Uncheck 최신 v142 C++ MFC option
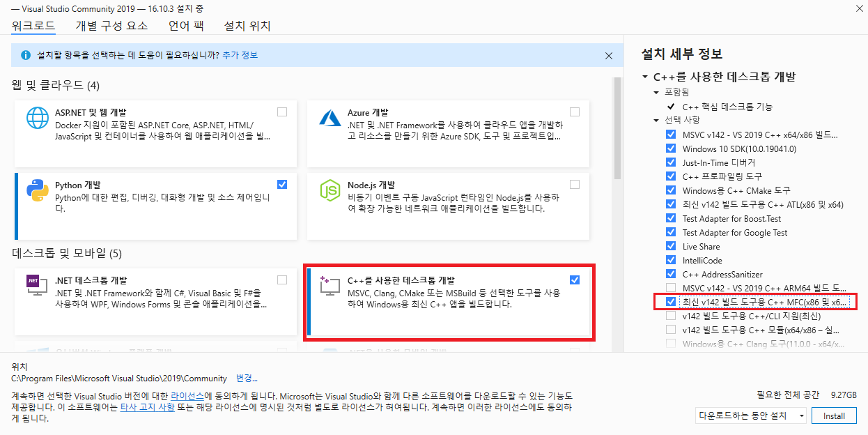This screenshot has width=868, height=435. coord(671,302)
